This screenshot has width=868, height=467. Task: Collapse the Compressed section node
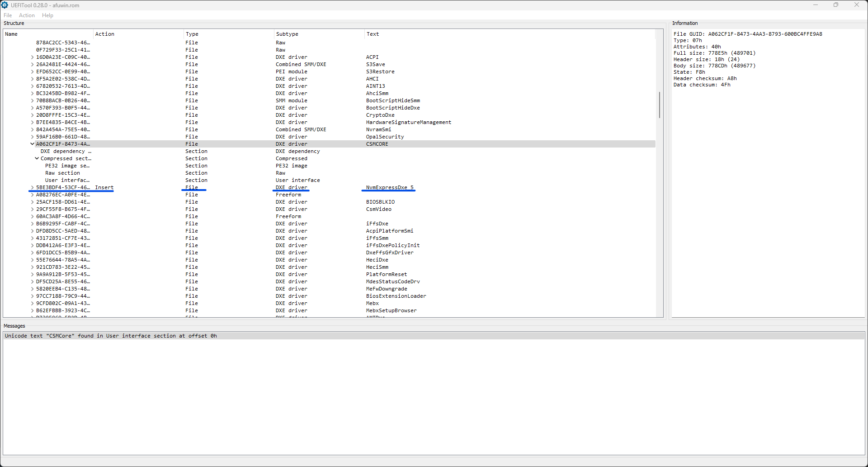pyautogui.click(x=37, y=158)
